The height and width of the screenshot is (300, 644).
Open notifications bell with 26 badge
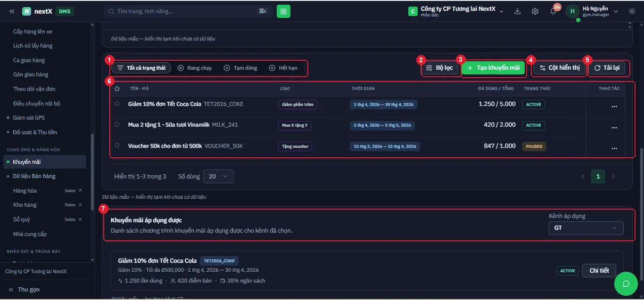point(553,11)
